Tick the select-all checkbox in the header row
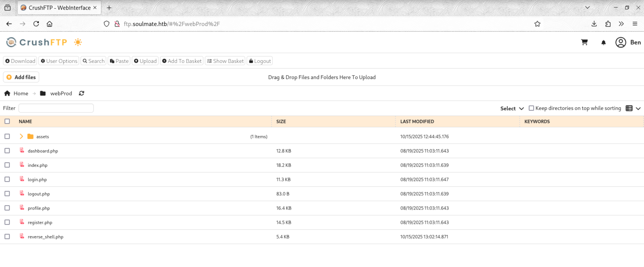 pyautogui.click(x=7, y=121)
